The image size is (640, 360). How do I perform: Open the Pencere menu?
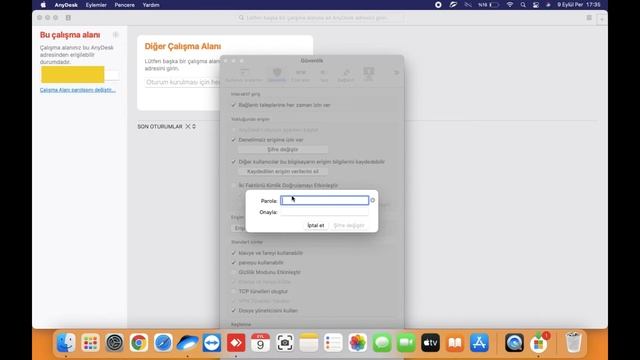point(124,5)
